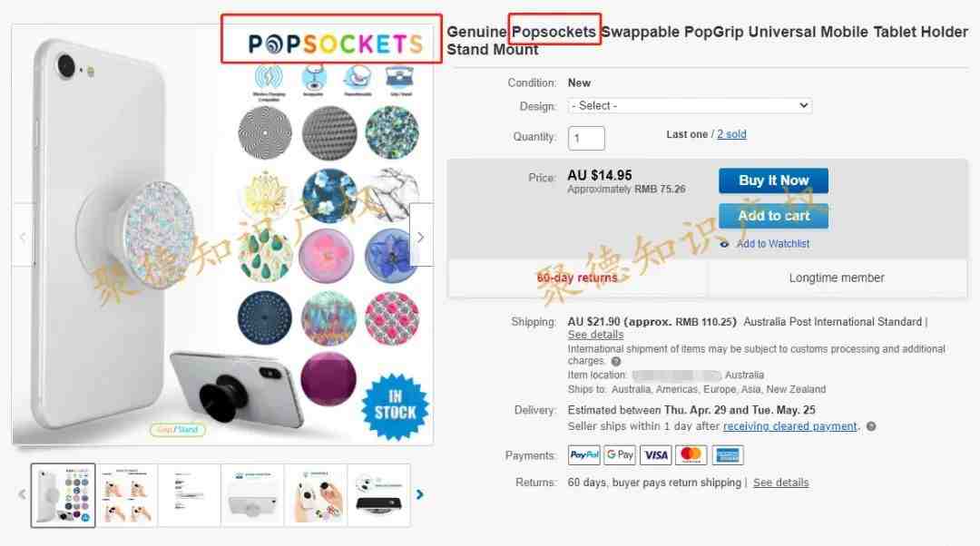Open the receiving cleared payment link

[x=790, y=426]
